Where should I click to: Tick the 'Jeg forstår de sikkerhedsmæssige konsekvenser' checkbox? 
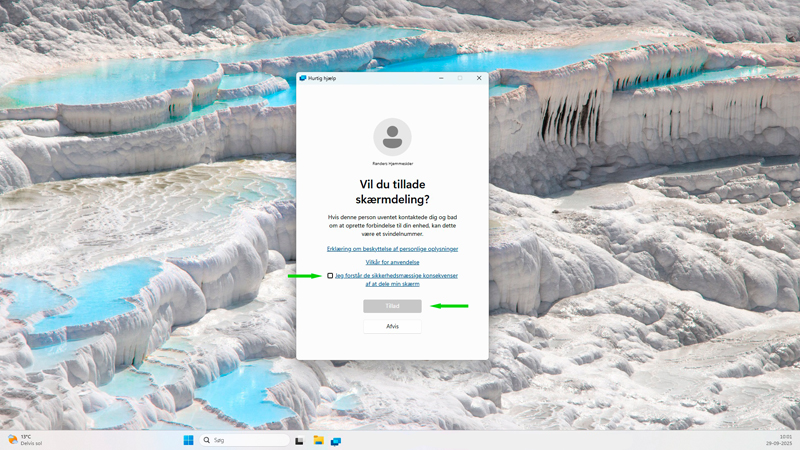point(330,276)
